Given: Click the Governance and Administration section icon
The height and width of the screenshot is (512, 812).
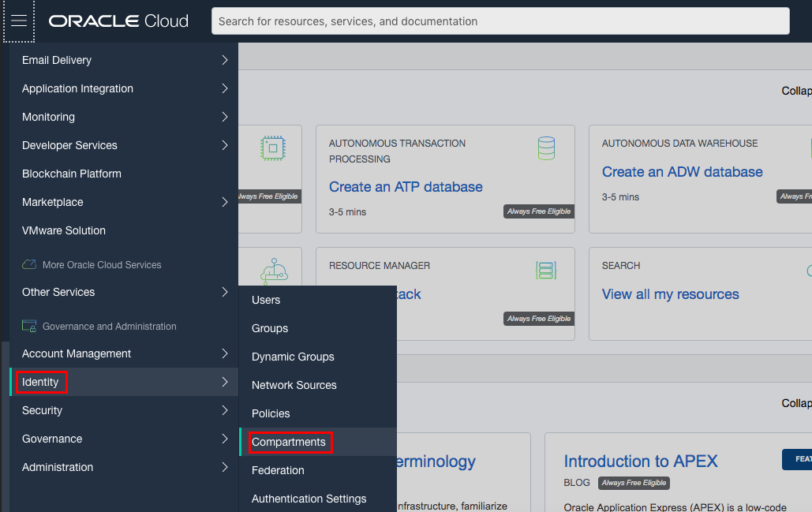Looking at the screenshot, I should pos(29,326).
